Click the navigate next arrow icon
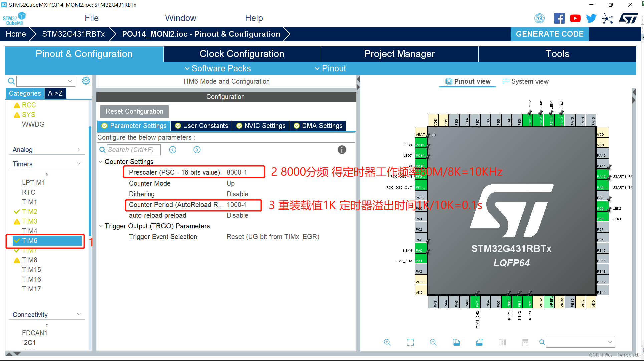Image resolution: width=644 pixels, height=361 pixels. tap(197, 149)
